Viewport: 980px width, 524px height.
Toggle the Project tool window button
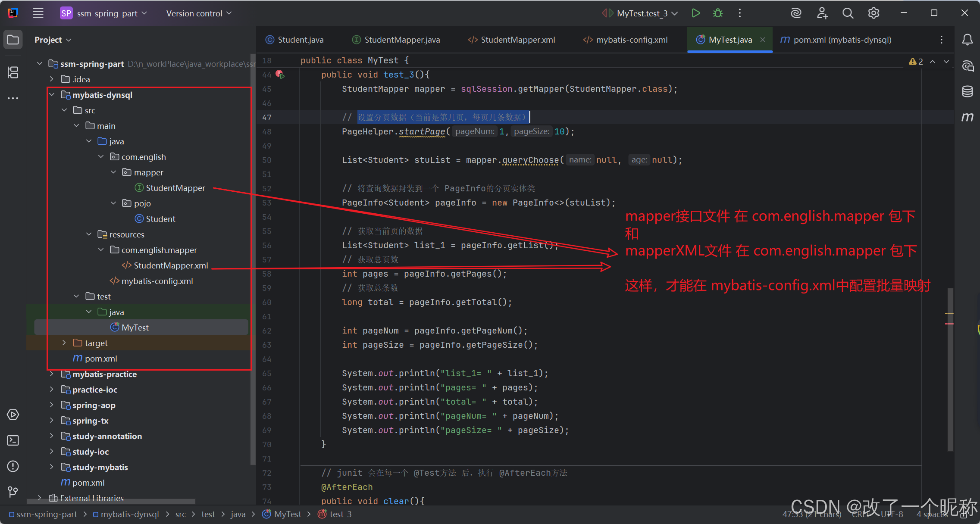13,40
